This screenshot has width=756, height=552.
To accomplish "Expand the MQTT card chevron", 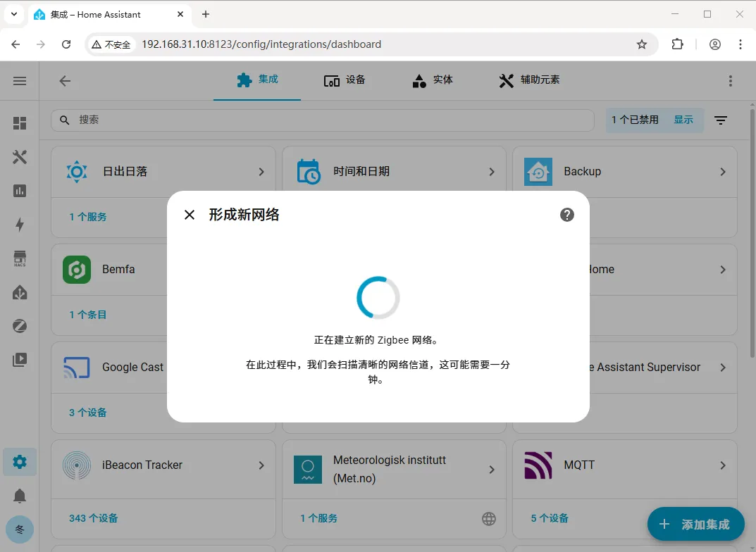I will tap(722, 465).
